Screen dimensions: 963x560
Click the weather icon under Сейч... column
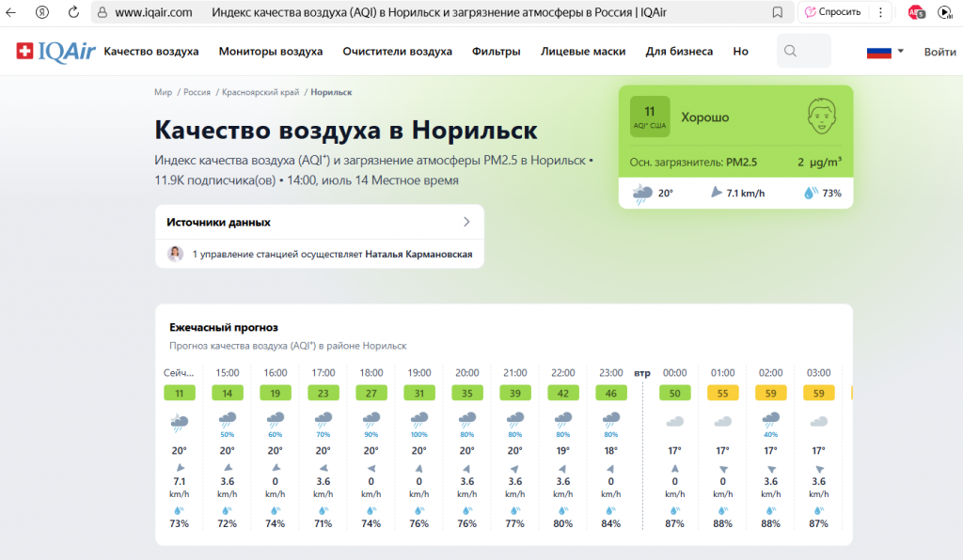(180, 422)
